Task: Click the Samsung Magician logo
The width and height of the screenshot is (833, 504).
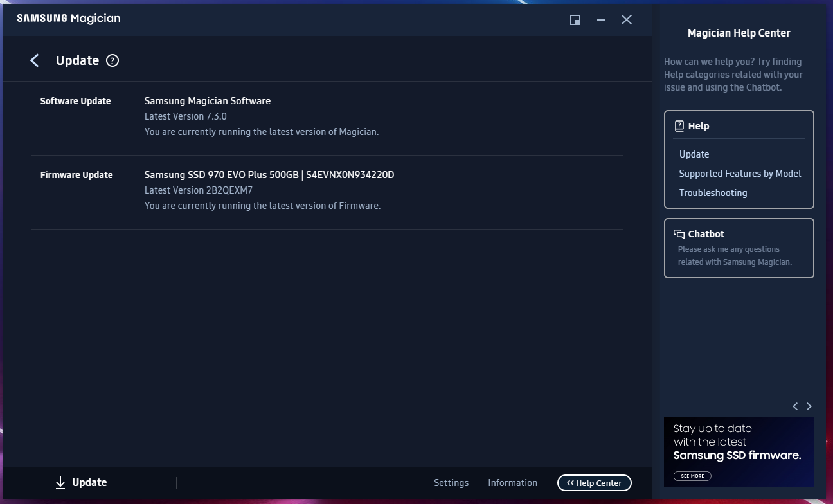Action: [x=69, y=19]
